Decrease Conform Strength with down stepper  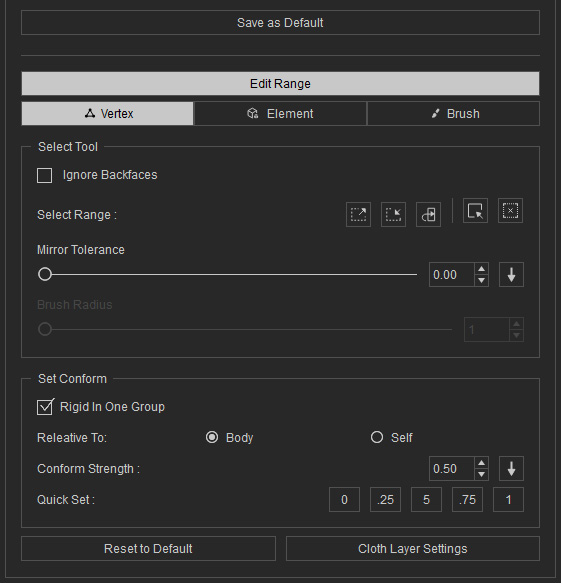click(x=481, y=474)
